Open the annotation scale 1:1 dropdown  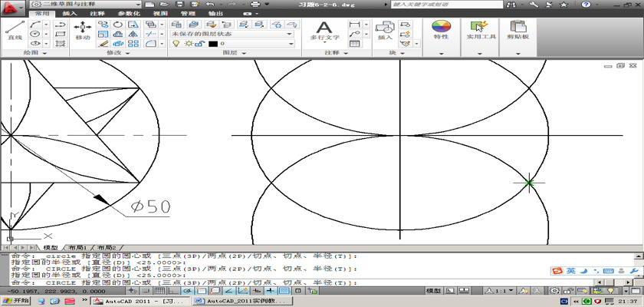(501, 291)
